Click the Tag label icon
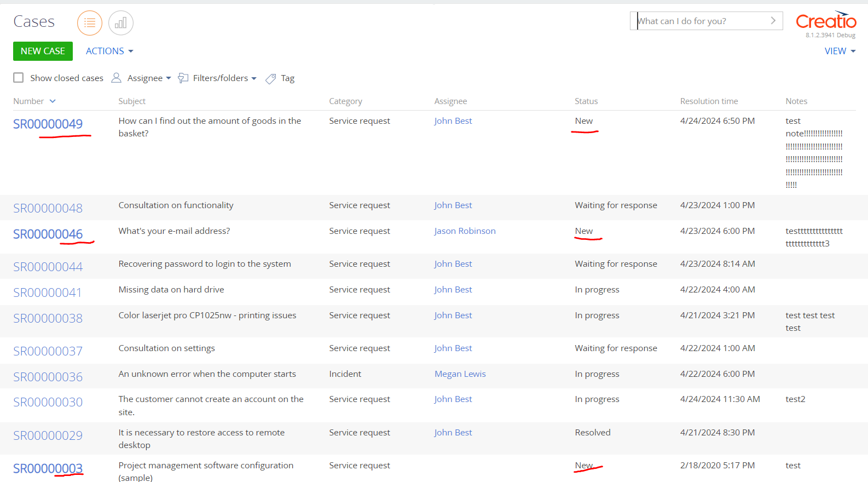 pos(270,79)
